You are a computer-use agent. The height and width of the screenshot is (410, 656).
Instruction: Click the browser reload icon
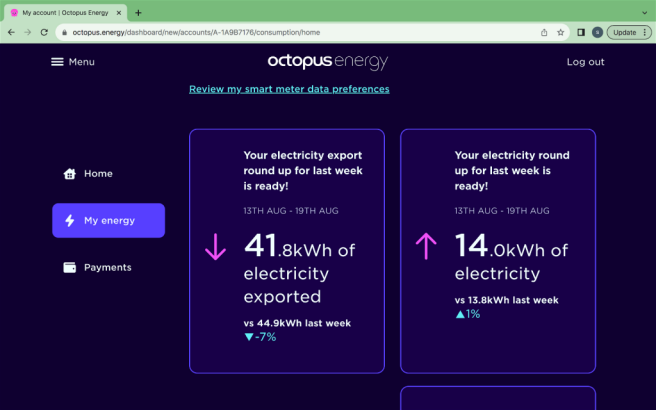[x=44, y=32]
